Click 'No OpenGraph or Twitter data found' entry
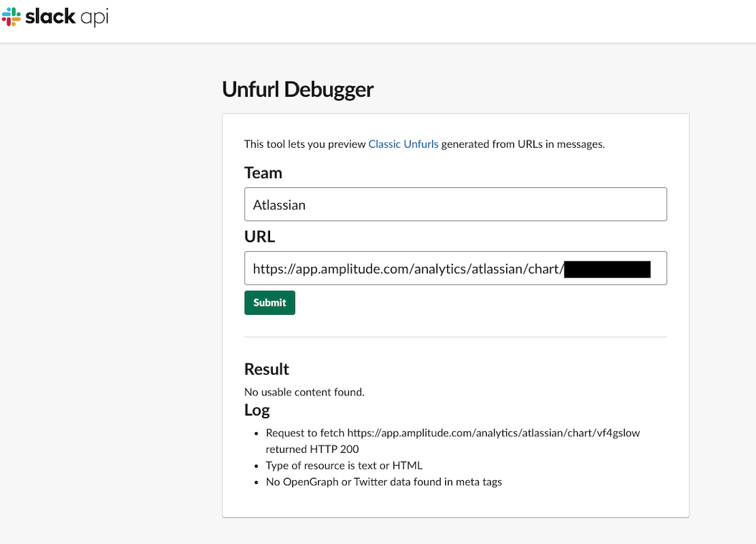This screenshot has height=544, width=756. [384, 482]
